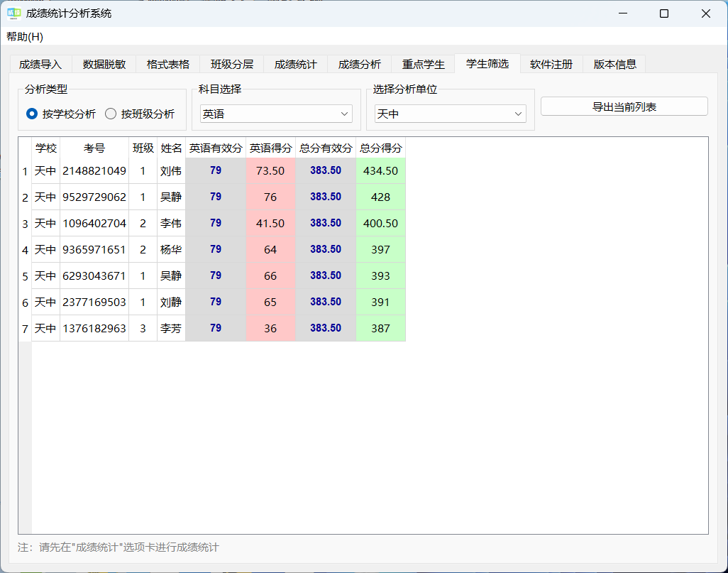This screenshot has height=573, width=728.
Task: Click the 总分得分 column header
Action: tap(380, 148)
